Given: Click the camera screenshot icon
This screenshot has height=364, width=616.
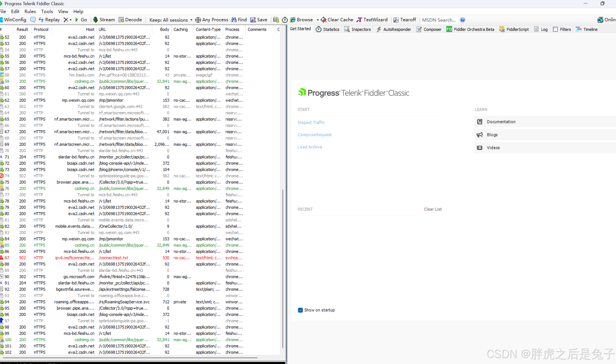Looking at the screenshot, I should (276, 20).
